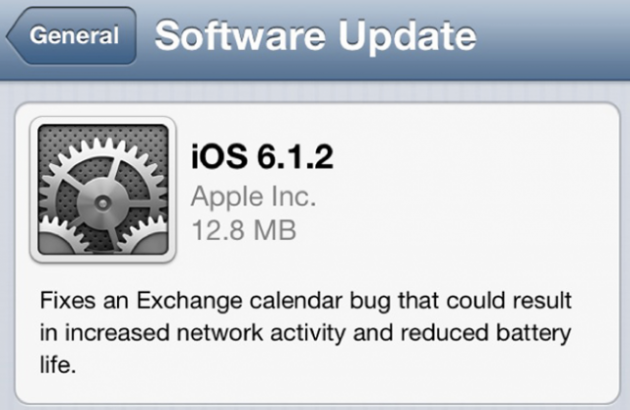Click the update description paragraph
Image resolution: width=630 pixels, height=410 pixels.
pyautogui.click(x=305, y=333)
